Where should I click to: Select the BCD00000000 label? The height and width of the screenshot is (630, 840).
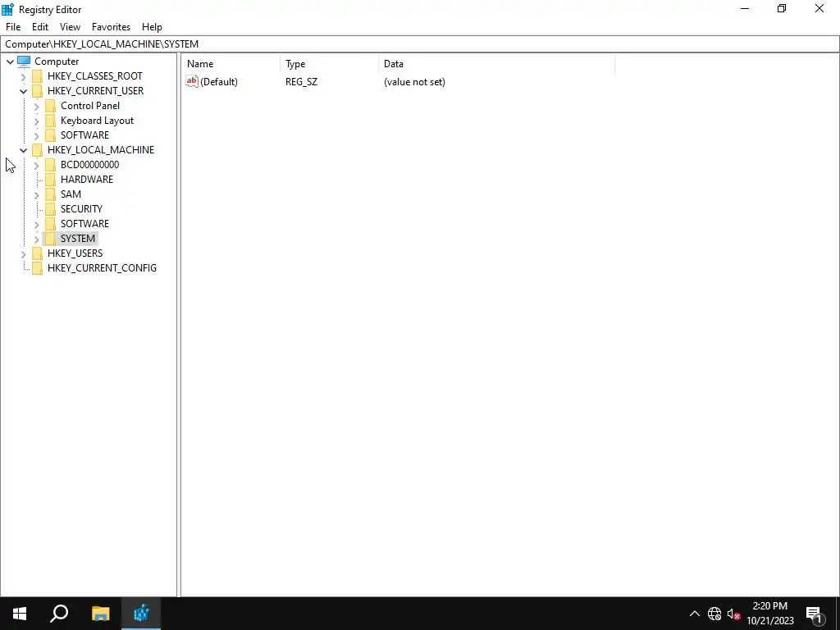89,164
